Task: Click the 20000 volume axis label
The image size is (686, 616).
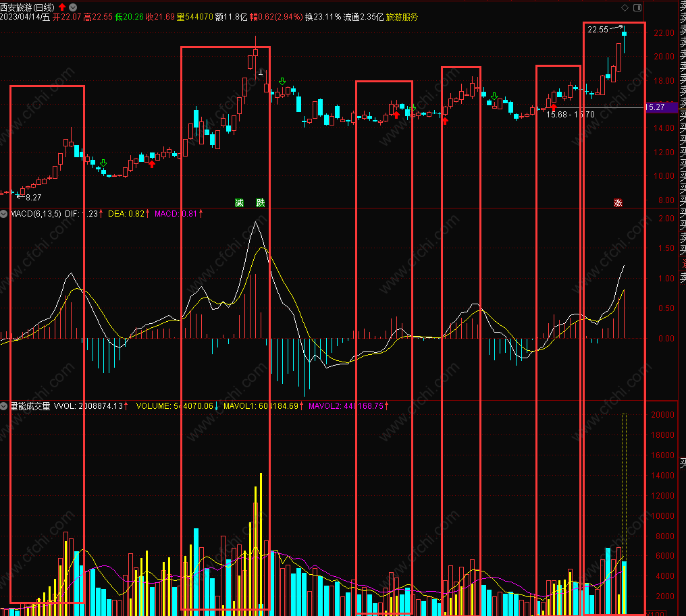Action: [x=663, y=415]
